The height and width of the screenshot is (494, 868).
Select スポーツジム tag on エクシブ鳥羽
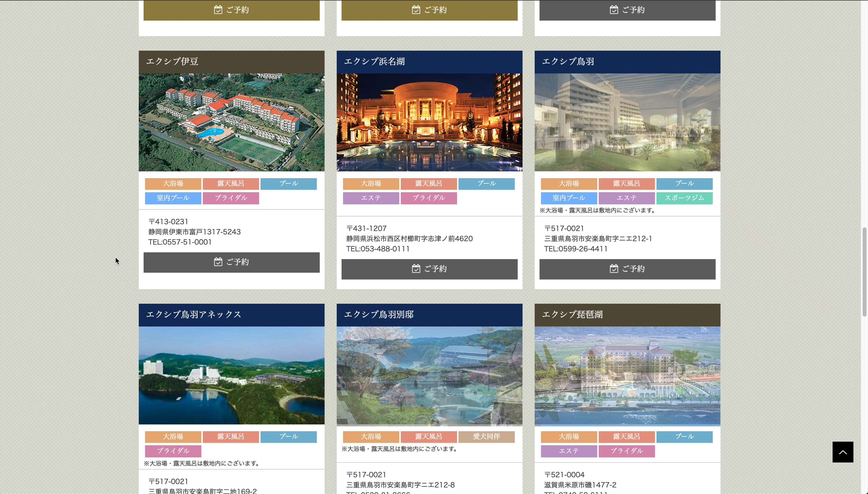pos(684,198)
